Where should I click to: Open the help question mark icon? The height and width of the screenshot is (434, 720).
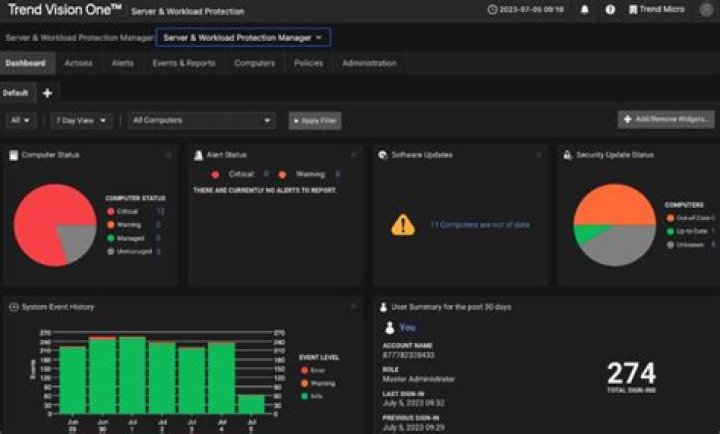point(610,9)
